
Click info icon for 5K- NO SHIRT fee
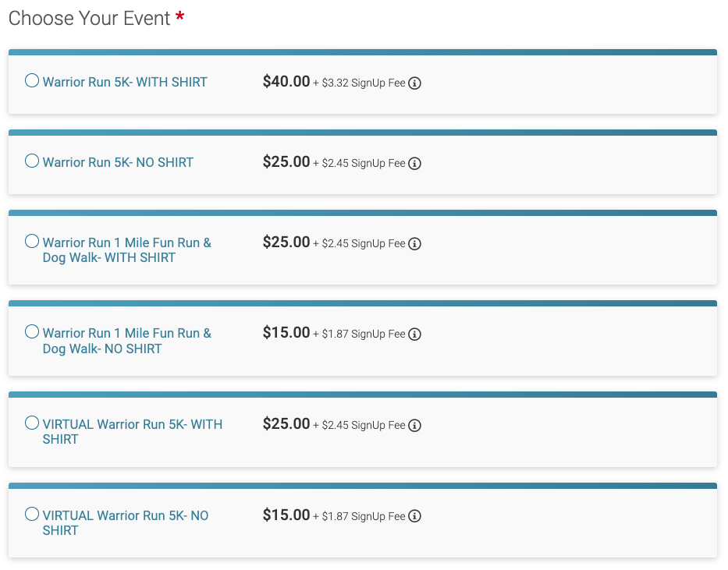pyautogui.click(x=414, y=163)
